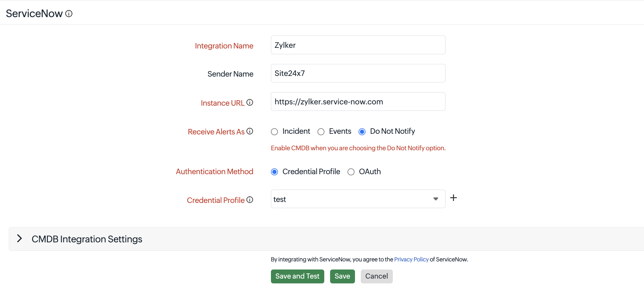The image size is (644, 296).
Task: Focus the Integration Name field containing Zylker
Action: click(358, 45)
